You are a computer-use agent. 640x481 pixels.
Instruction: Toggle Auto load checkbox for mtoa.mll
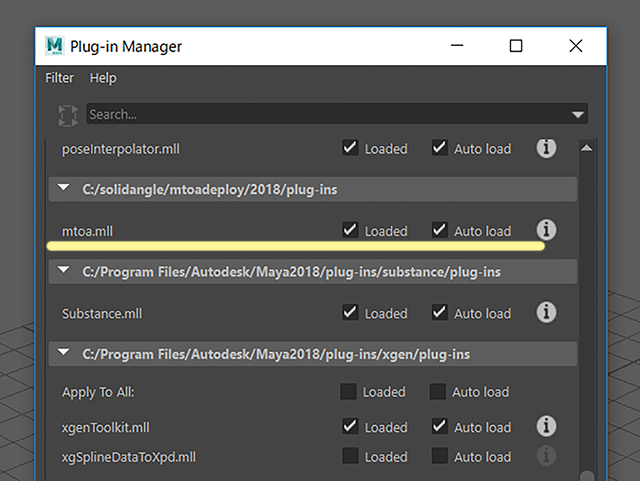(x=440, y=230)
